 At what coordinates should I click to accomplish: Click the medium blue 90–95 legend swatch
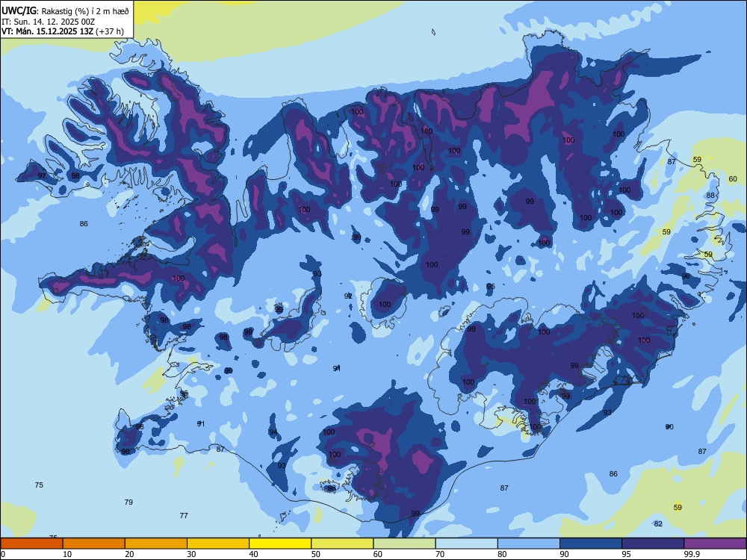(591, 544)
